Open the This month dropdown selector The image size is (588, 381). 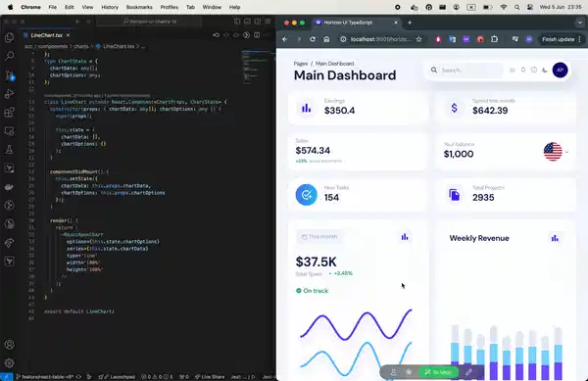[x=319, y=237]
